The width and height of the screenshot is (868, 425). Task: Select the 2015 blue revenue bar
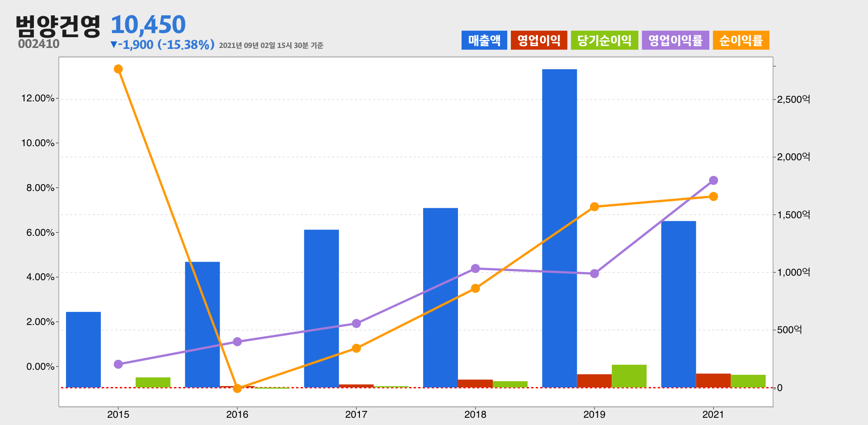pos(83,350)
